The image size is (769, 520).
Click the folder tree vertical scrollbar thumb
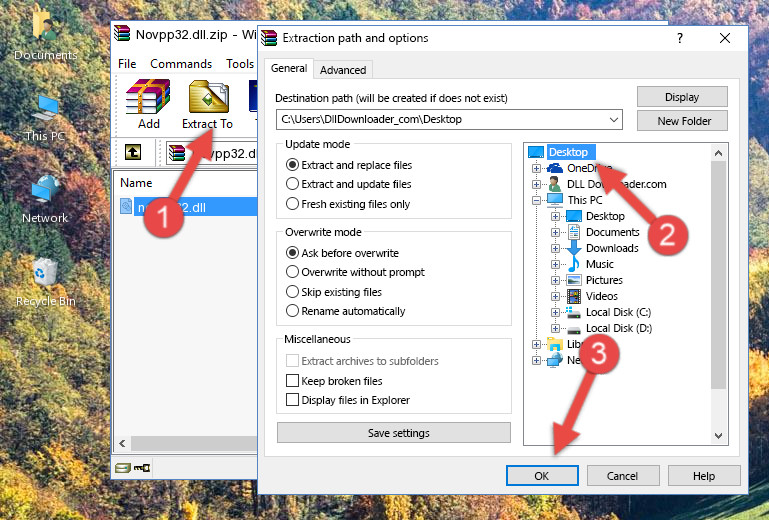(718, 275)
